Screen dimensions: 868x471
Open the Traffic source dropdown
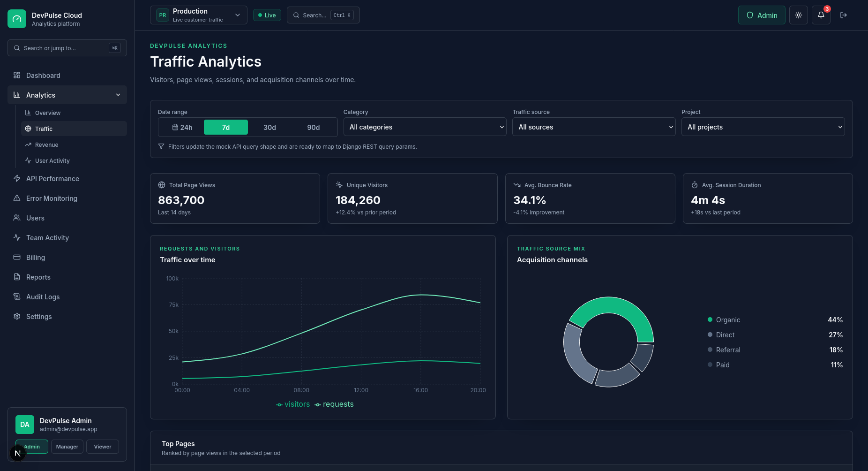point(594,127)
